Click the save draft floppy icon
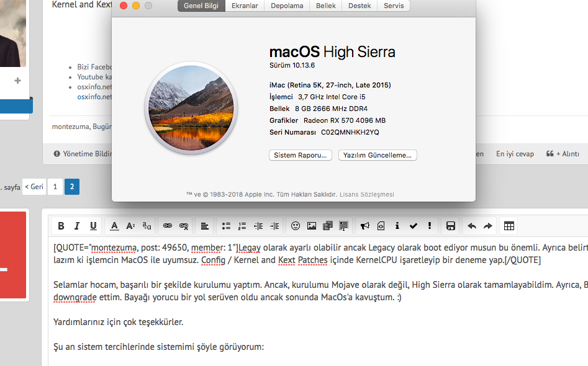The image size is (588, 366). 451,226
